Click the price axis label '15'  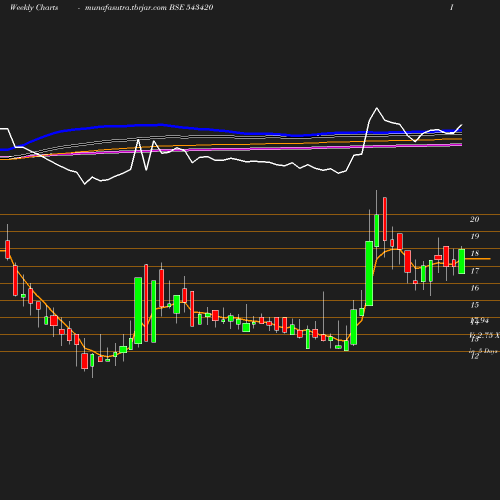(474, 305)
